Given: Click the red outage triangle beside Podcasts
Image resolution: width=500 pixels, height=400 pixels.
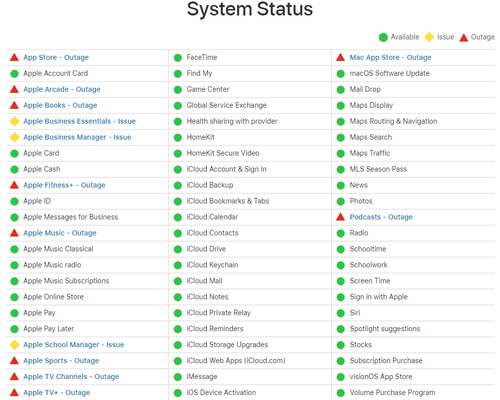Looking at the screenshot, I should (340, 217).
